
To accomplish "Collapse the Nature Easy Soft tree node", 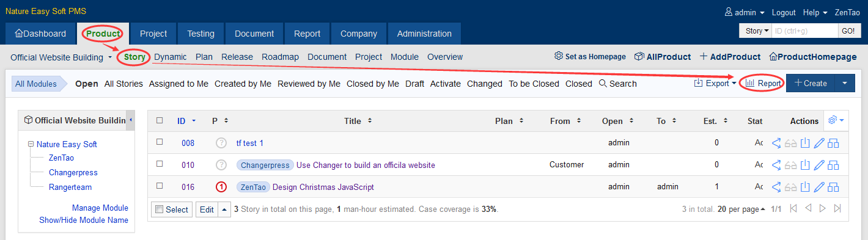I will coord(31,145).
